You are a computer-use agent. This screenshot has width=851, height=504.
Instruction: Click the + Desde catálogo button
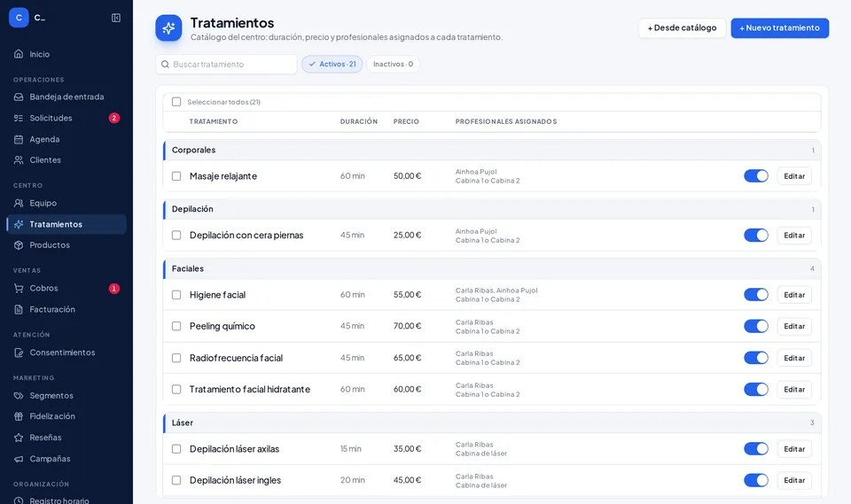[x=683, y=27]
